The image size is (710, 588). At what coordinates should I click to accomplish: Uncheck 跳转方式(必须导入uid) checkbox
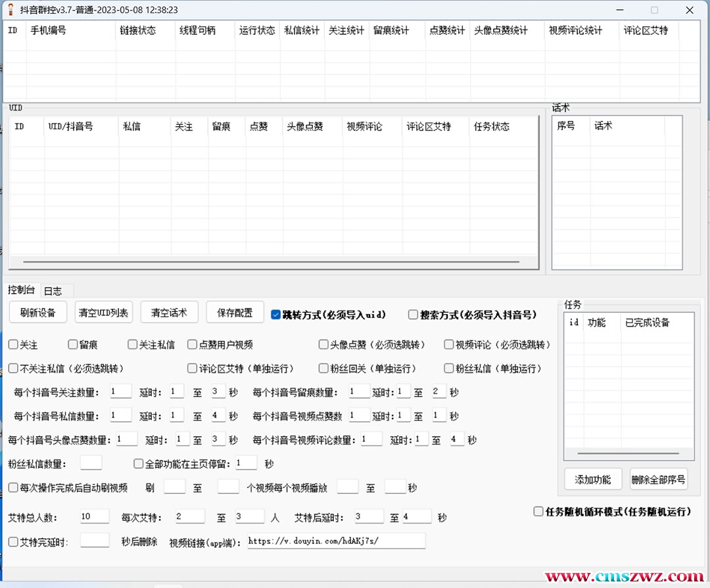(276, 315)
